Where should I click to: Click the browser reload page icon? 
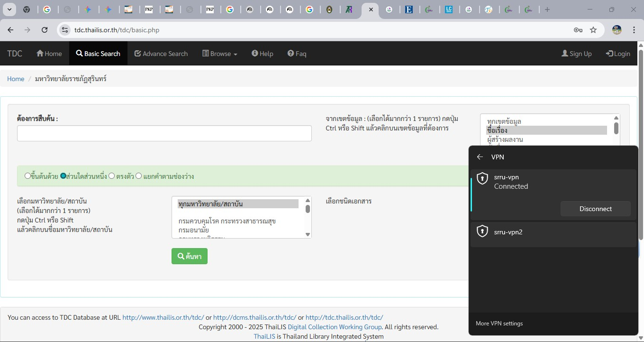[x=45, y=30]
